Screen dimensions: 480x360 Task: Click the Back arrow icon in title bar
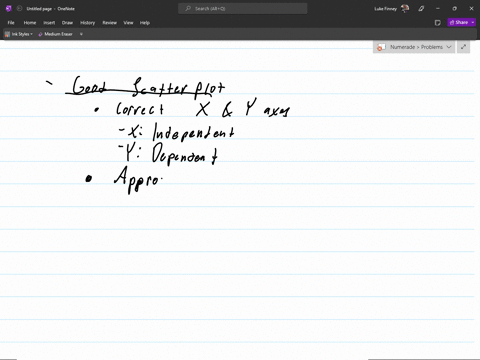pyautogui.click(x=19, y=9)
